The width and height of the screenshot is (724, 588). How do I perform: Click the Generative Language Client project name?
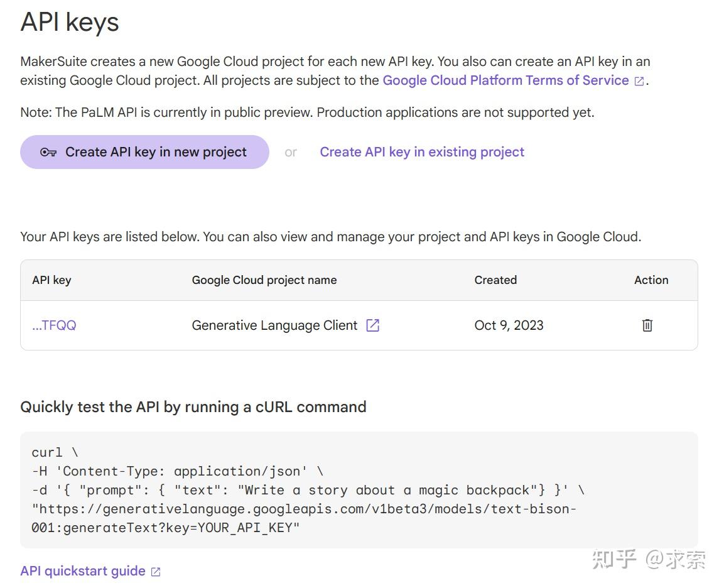pyautogui.click(x=274, y=325)
